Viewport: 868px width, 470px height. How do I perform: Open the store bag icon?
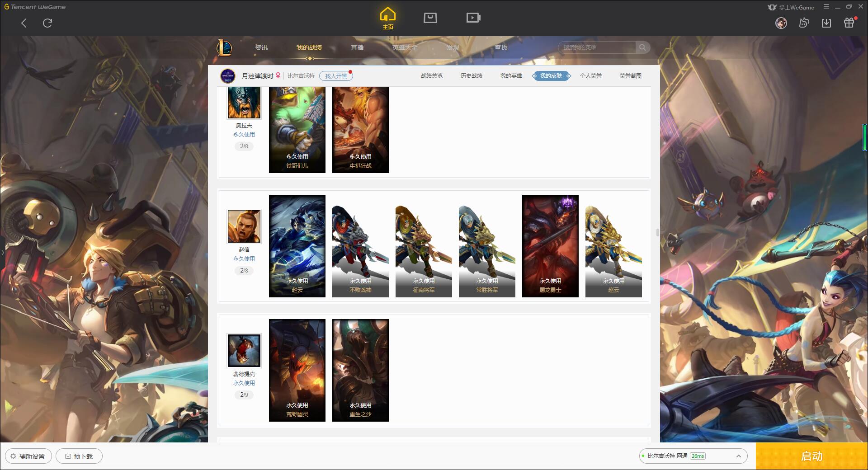(x=430, y=18)
